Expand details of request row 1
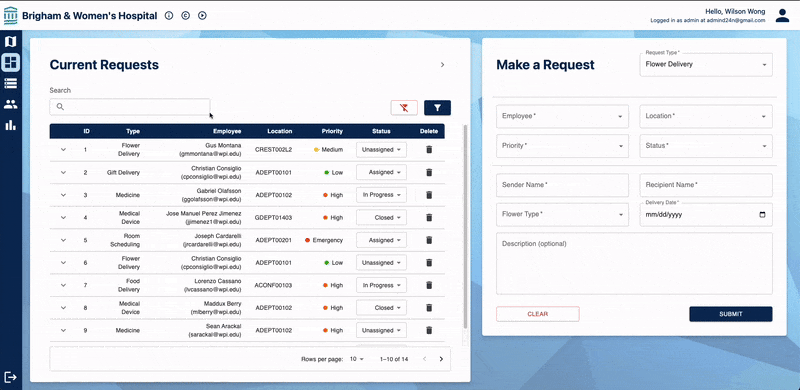 click(x=63, y=150)
